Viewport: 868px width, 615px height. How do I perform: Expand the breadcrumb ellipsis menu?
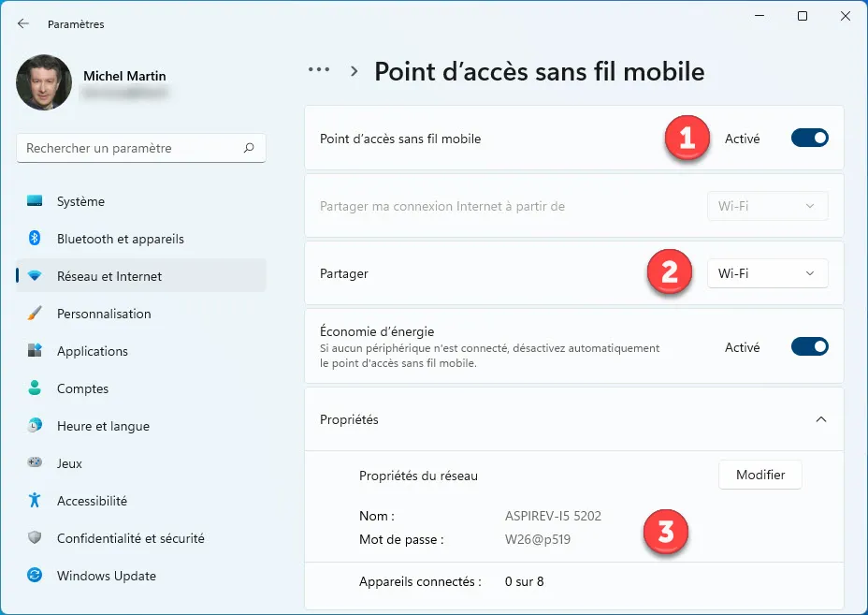click(319, 70)
